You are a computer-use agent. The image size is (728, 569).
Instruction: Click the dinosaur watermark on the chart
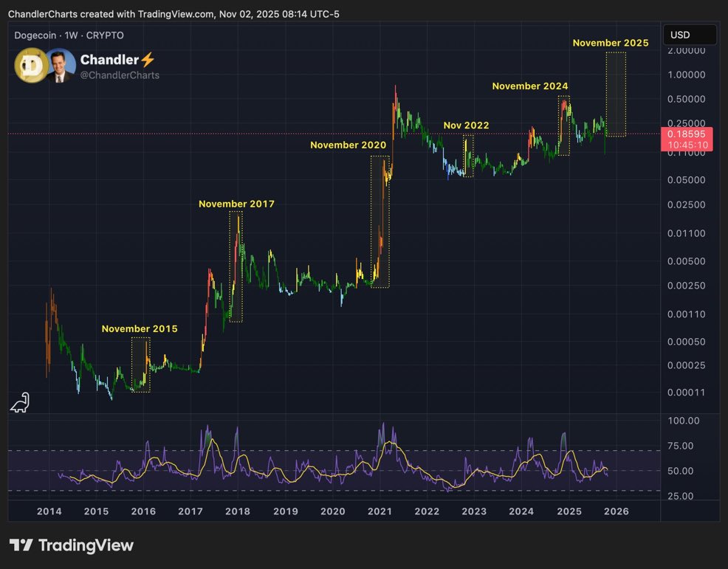coord(19,403)
